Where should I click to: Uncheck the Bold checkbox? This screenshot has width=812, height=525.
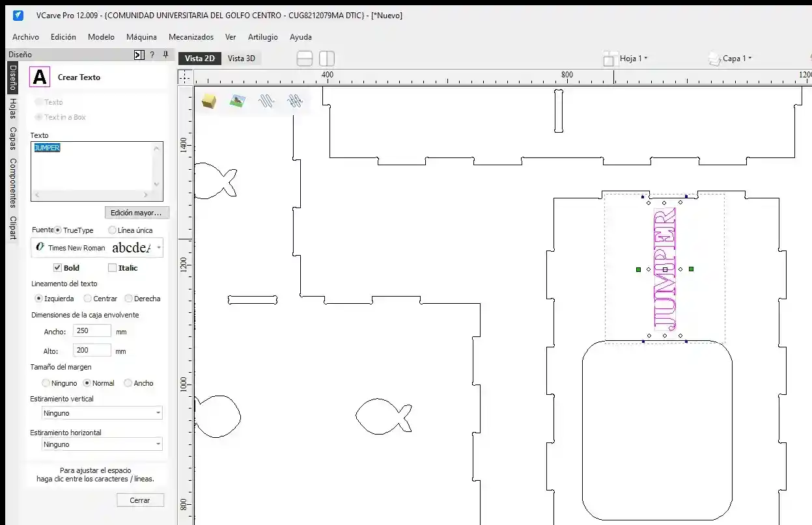[57, 267]
